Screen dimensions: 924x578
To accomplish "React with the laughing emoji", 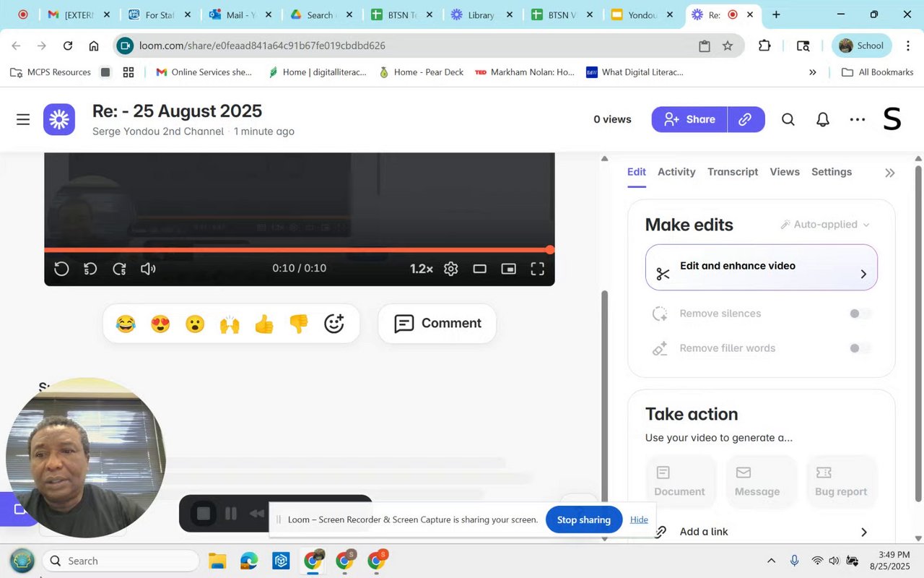I will (126, 324).
